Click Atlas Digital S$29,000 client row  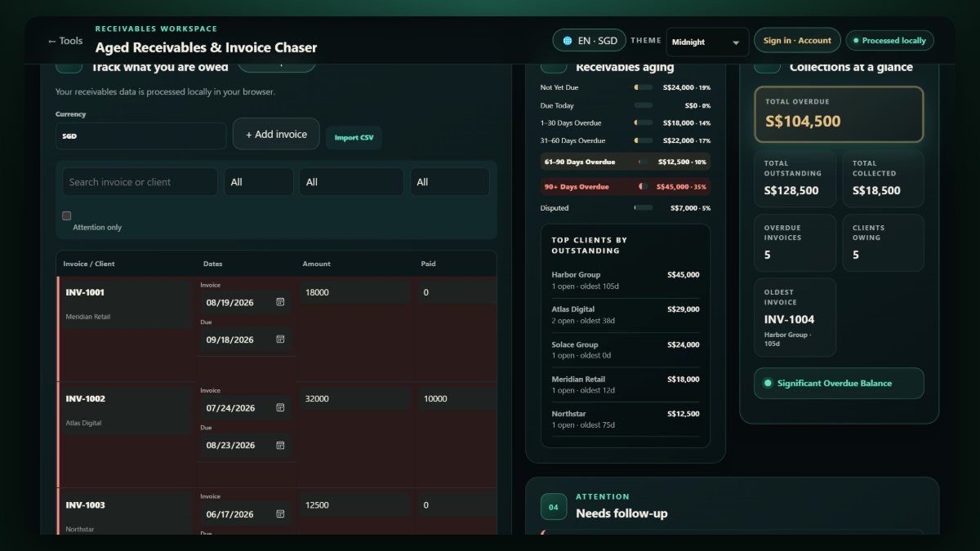click(x=626, y=315)
